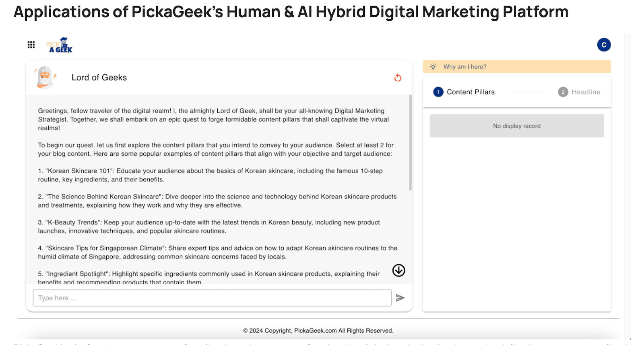Click the 'To begin our quest' paragraph
The width and height of the screenshot is (644, 345).
[x=216, y=150]
